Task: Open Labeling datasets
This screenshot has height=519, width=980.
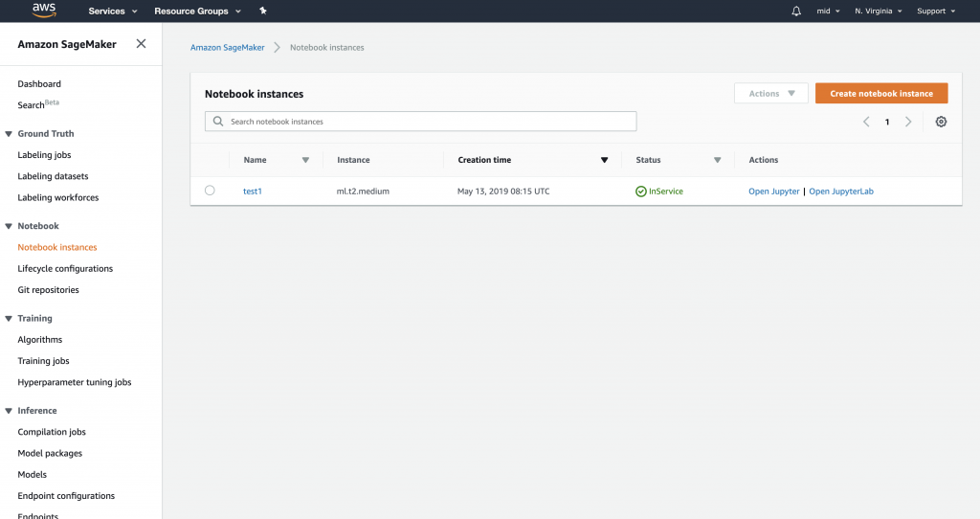Action: [54, 176]
